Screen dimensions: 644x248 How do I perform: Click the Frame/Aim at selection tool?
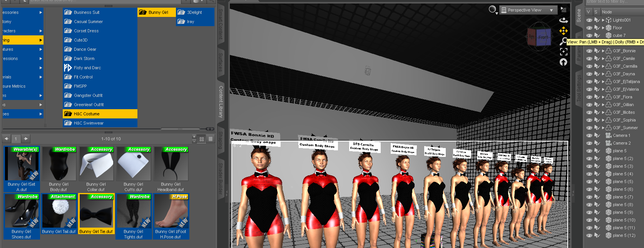point(564,52)
